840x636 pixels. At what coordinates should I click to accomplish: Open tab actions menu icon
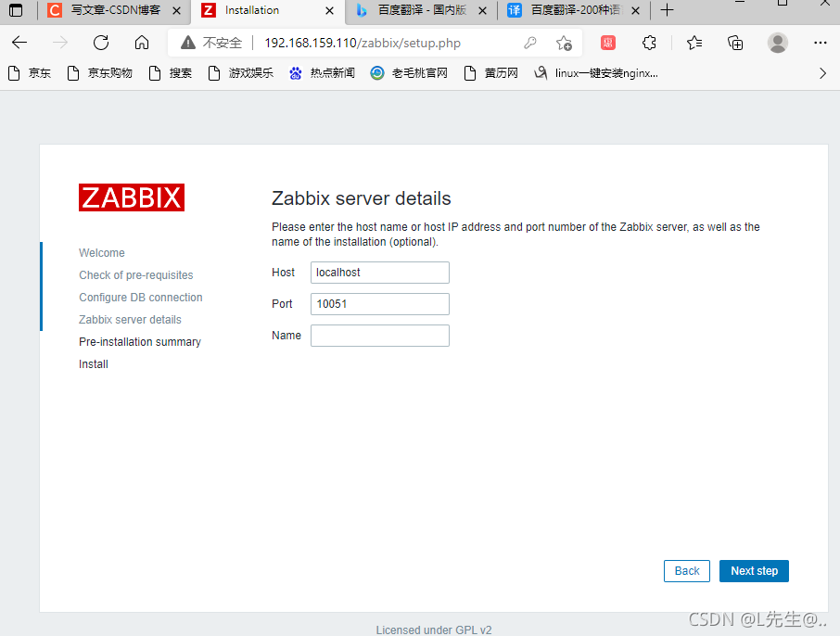click(16, 10)
